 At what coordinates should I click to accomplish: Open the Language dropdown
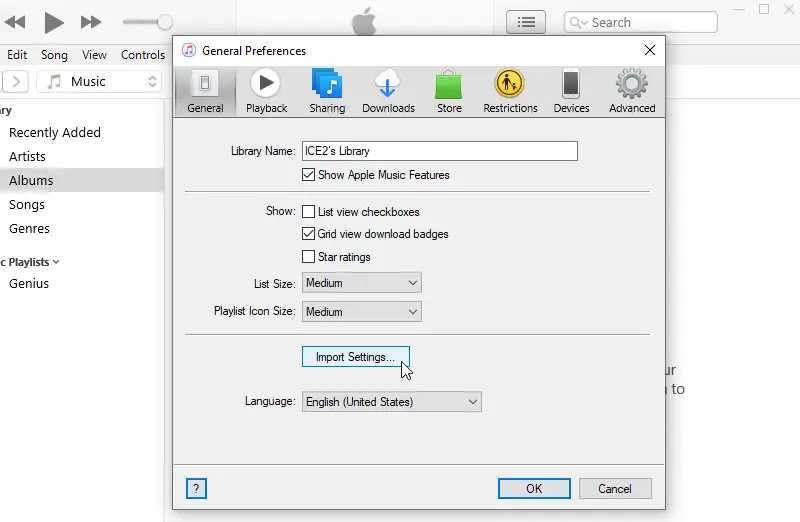pos(391,402)
